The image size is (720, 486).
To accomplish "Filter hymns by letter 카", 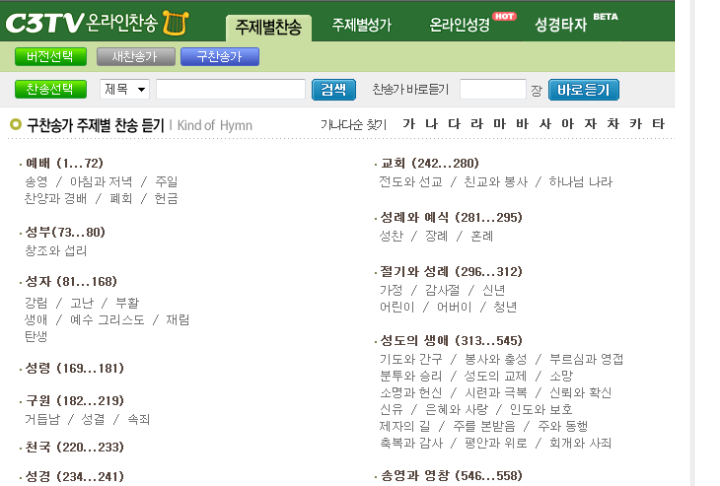I will point(636,124).
